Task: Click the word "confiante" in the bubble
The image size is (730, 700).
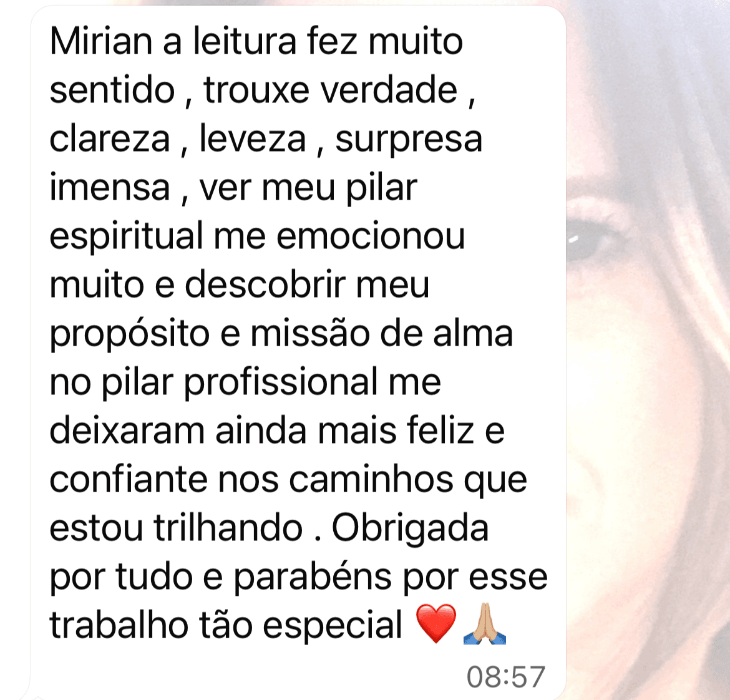Action: tap(129, 480)
